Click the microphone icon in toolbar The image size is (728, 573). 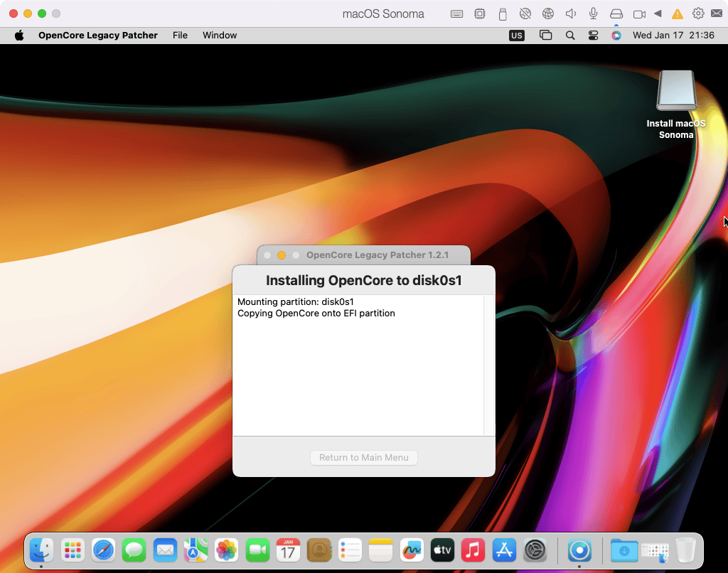pos(593,14)
